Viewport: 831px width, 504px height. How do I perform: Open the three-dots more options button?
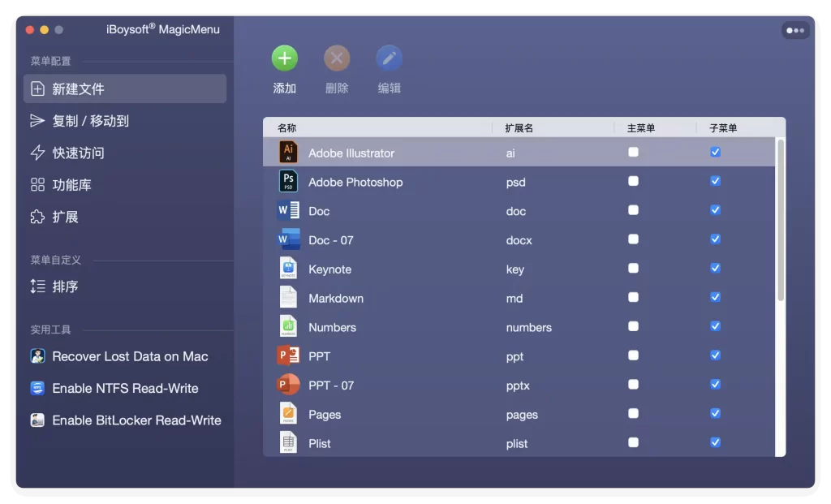click(795, 30)
